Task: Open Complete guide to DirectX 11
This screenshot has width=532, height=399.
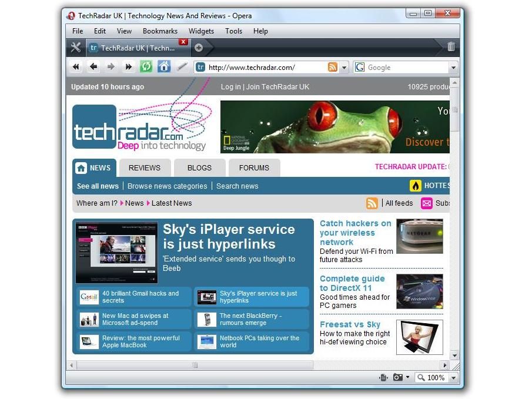Action: [x=352, y=283]
